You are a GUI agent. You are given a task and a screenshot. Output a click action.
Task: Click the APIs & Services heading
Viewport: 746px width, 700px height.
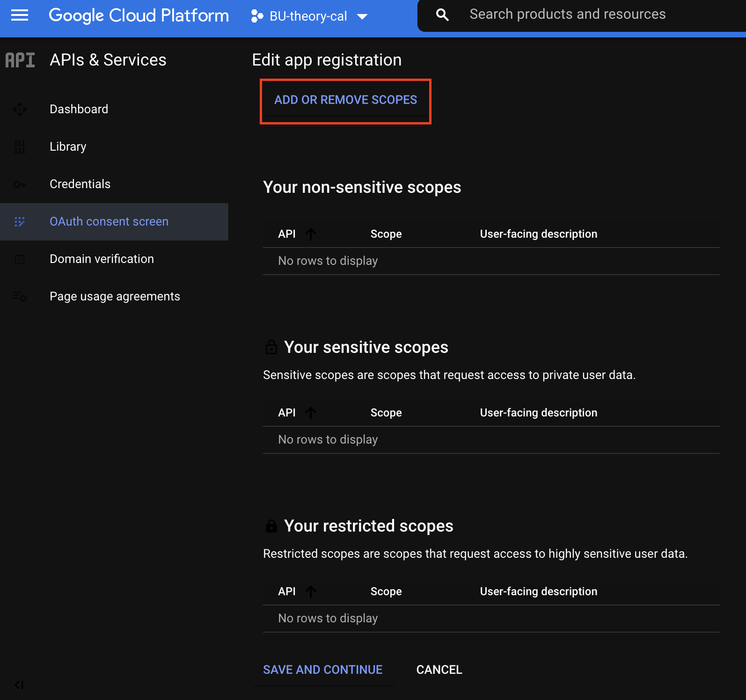(x=108, y=60)
